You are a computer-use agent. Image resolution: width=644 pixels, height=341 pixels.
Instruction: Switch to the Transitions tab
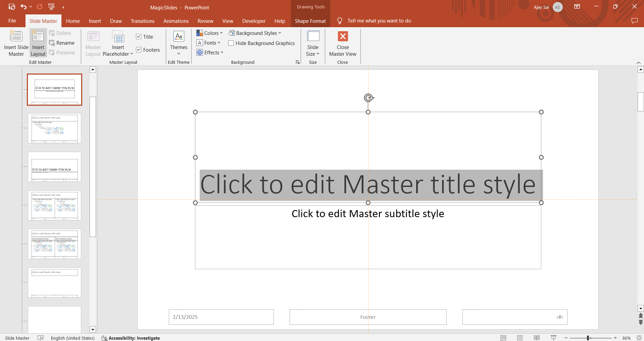point(142,21)
